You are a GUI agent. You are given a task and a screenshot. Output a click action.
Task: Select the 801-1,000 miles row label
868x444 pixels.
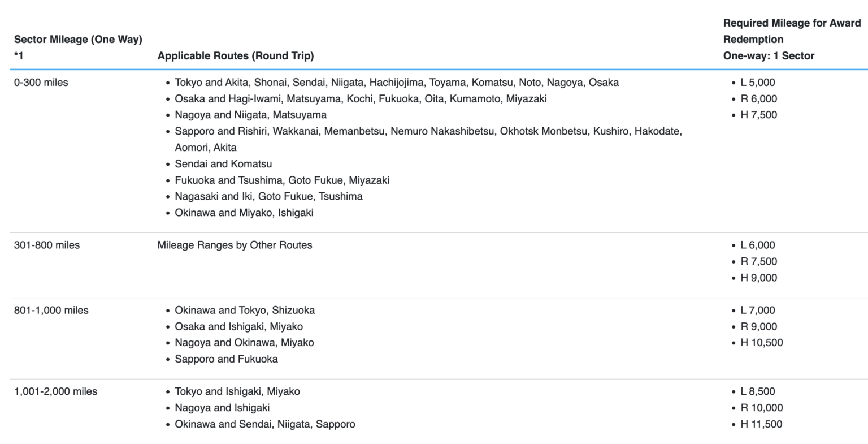pos(51,311)
